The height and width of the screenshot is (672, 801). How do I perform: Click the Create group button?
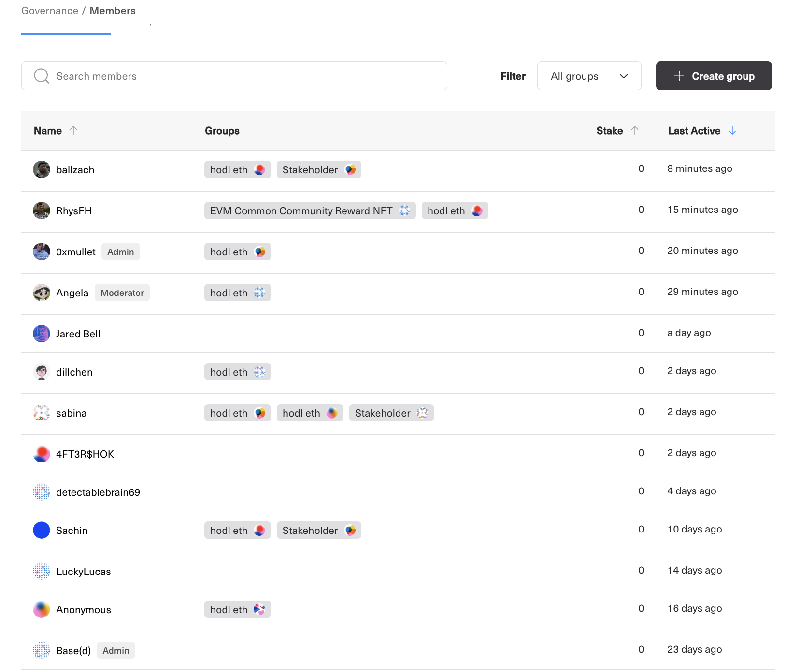pos(714,76)
